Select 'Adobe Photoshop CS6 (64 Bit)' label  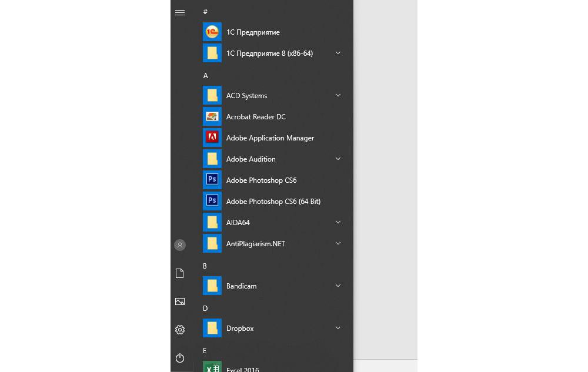(x=273, y=202)
